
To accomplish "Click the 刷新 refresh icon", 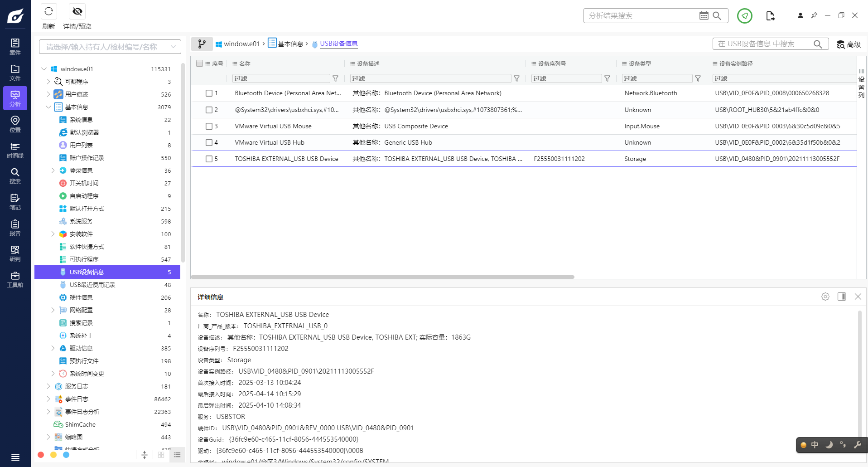I will coord(48,11).
